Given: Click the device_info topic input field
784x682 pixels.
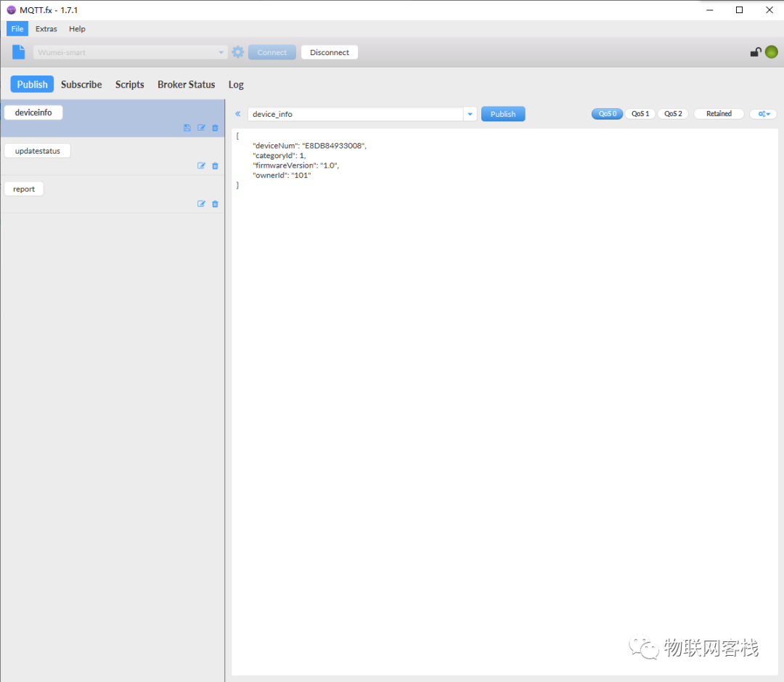Looking at the screenshot, I should click(356, 114).
